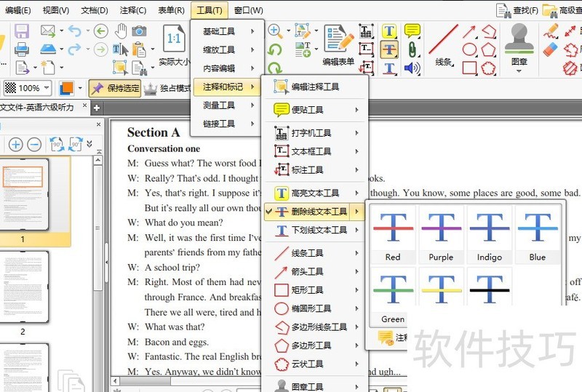Open the Document (文档) menu
582x392 pixels.
tap(95, 10)
